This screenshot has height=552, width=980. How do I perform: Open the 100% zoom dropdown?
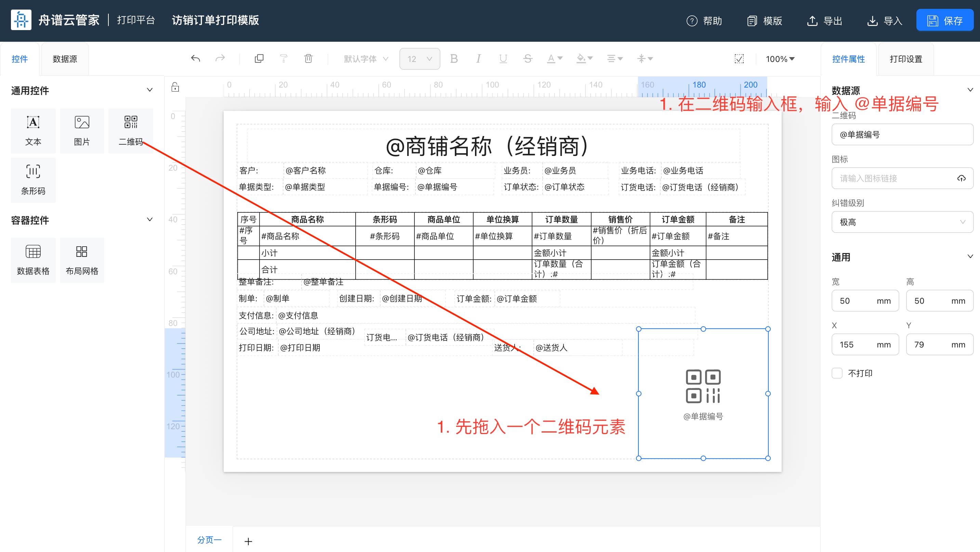coord(780,59)
